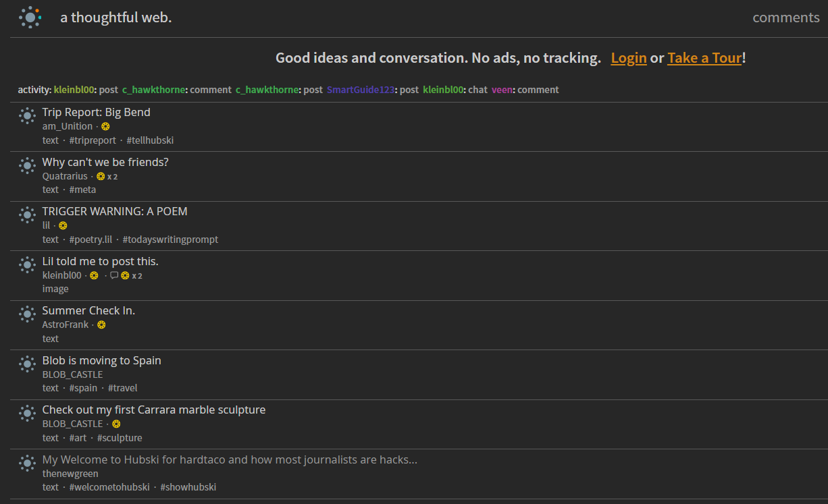Image resolution: width=828 pixels, height=504 pixels.
Task: Click the share wheel icon beside Lil told me to post this
Action: (x=27, y=264)
